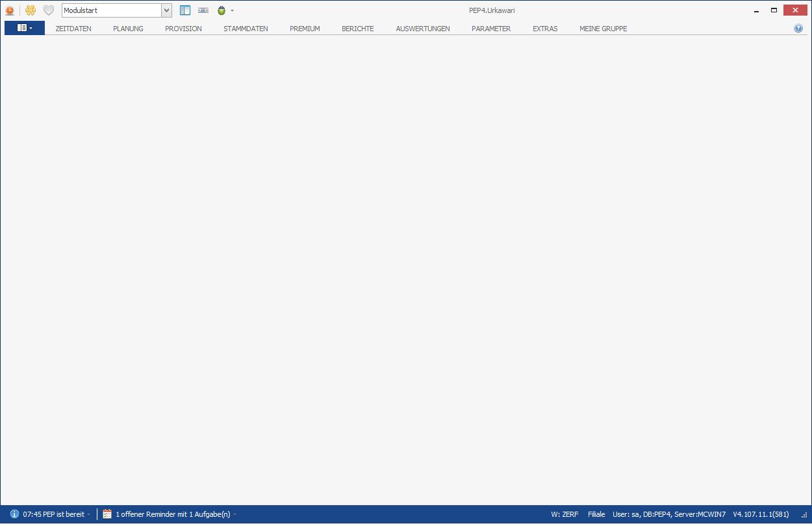The height and width of the screenshot is (524, 812).
Task: Click the W: ZERF status bar label
Action: pyautogui.click(x=565, y=514)
